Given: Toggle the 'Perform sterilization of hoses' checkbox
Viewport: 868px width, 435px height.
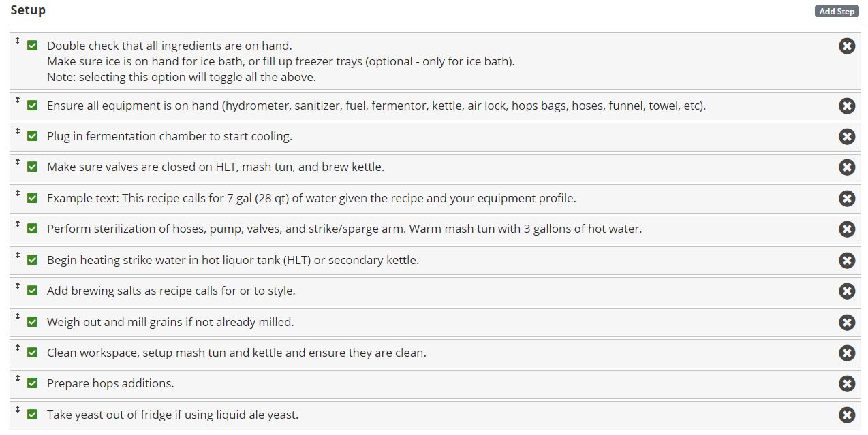Looking at the screenshot, I should [32, 229].
